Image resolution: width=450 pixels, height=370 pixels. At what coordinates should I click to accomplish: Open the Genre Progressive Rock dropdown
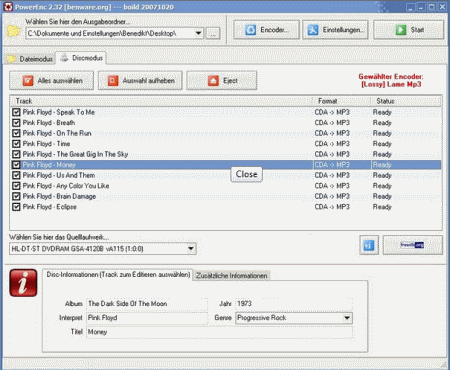click(347, 318)
